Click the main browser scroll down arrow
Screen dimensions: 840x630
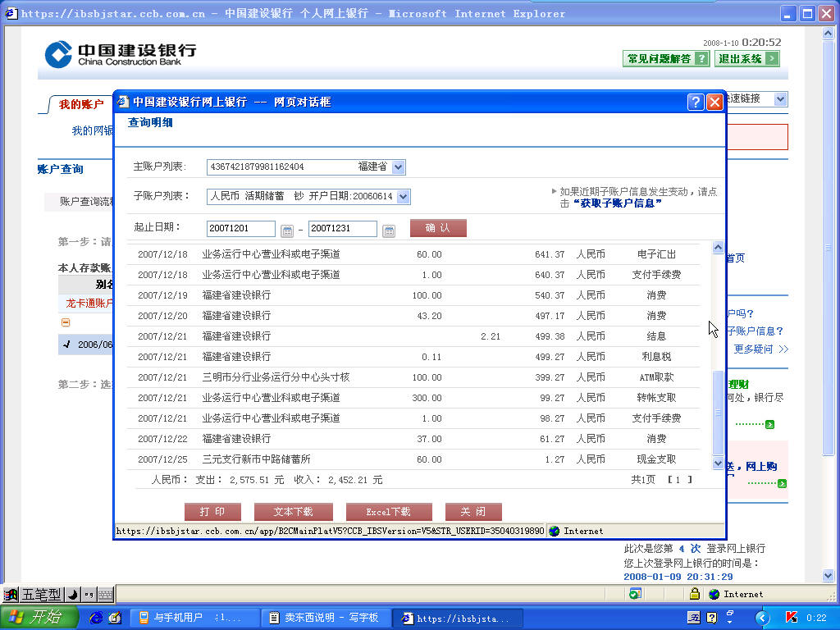tap(828, 576)
